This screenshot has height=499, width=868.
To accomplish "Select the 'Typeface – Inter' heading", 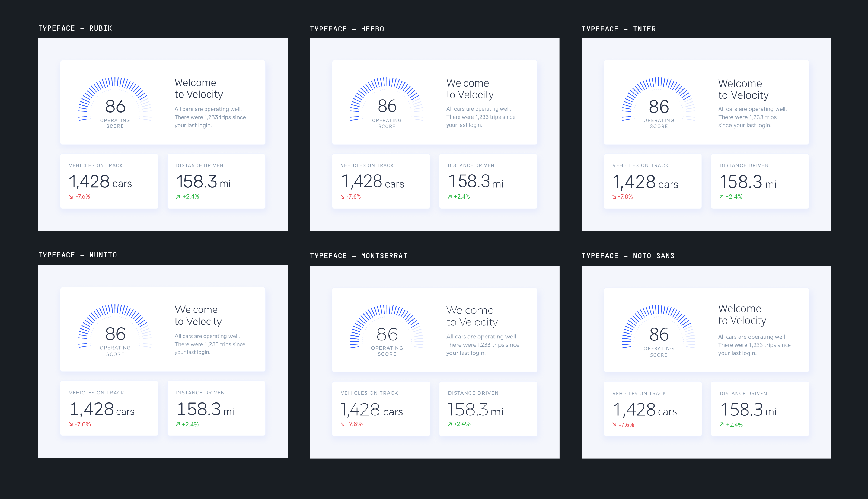I will click(618, 29).
